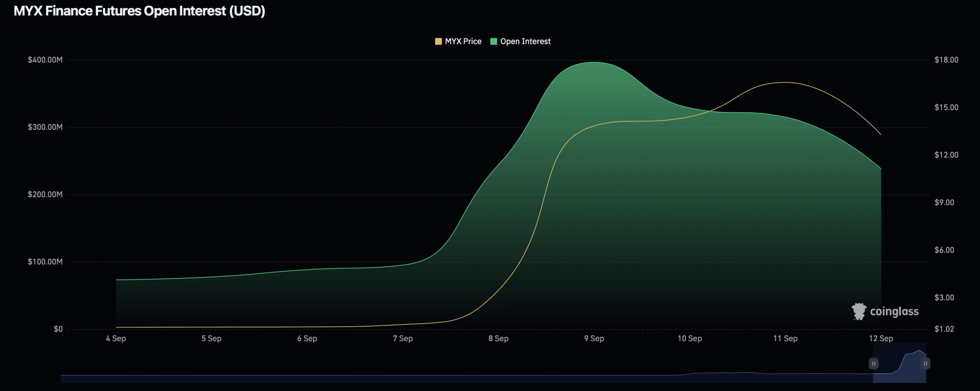Screen dimensions: 980x391
Task: Click the peak of the yellow MYX Price line
Action: pyautogui.click(x=785, y=82)
